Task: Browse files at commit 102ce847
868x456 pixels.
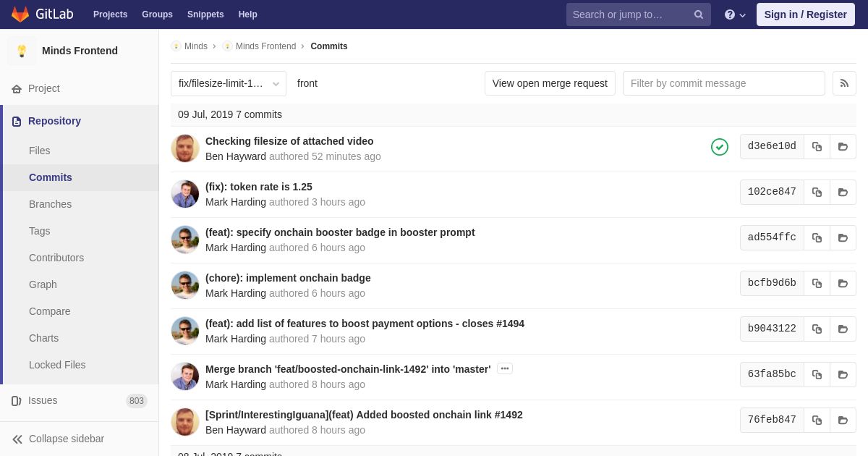Action: [x=843, y=192]
